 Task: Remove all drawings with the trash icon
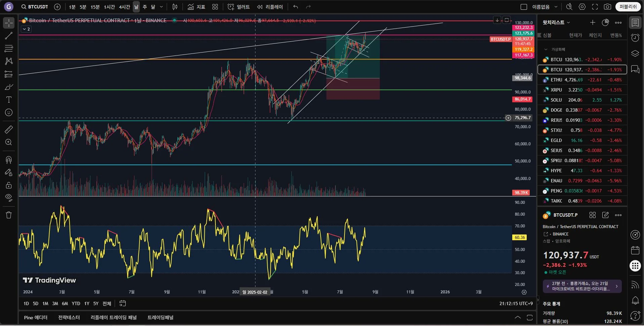pyautogui.click(x=9, y=215)
